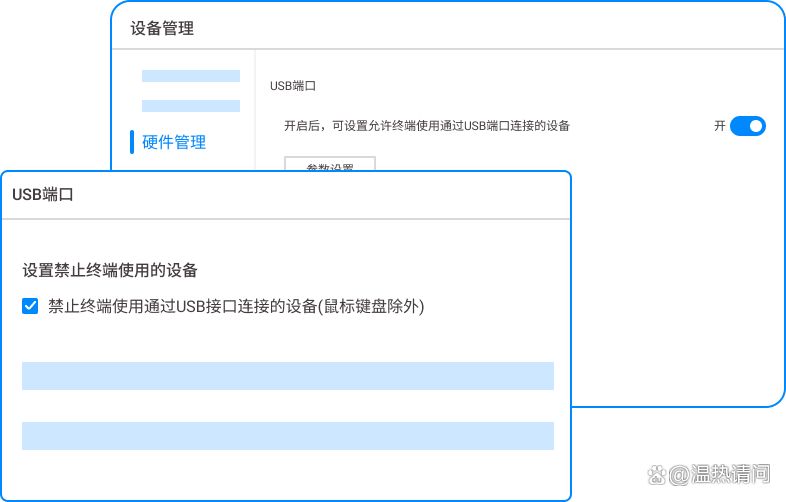The image size is (786, 502).
Task: Click the USB端口 section label in settings
Action: pos(293,86)
